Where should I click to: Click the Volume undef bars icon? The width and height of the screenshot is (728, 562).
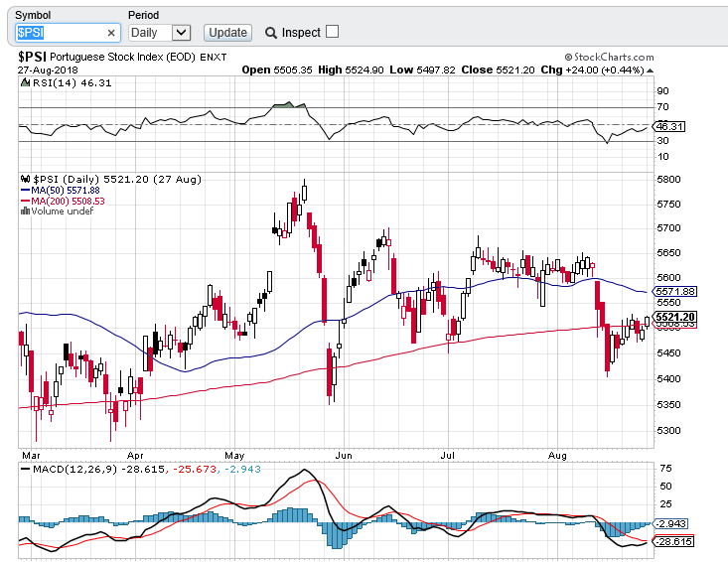(25, 211)
